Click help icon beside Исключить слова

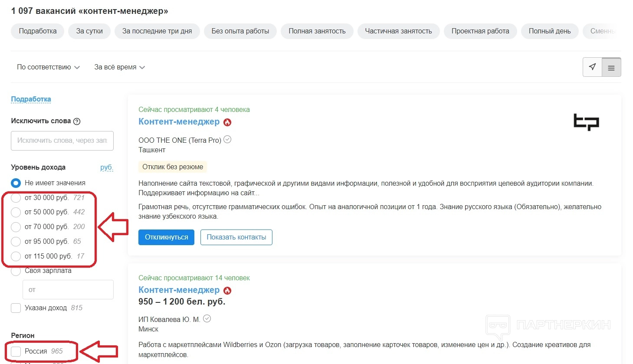(77, 121)
